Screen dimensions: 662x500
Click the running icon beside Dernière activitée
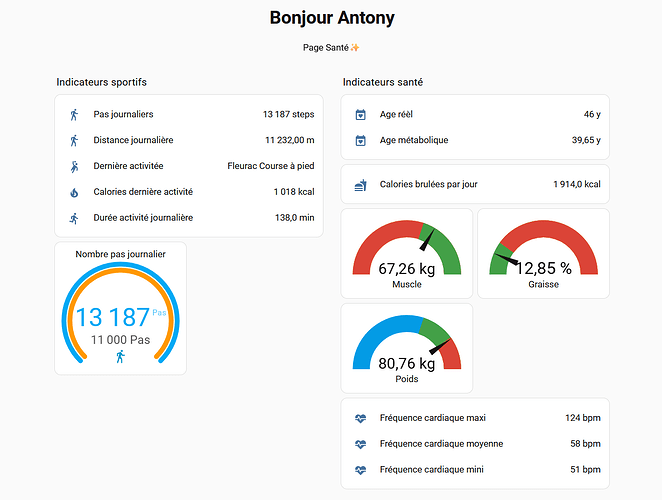tap(73, 166)
